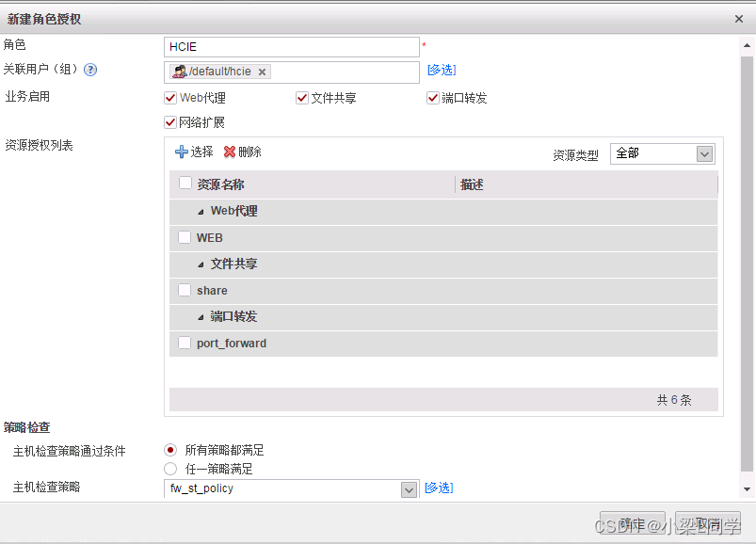
Task: Click the help question mark icon
Action: click(x=90, y=70)
